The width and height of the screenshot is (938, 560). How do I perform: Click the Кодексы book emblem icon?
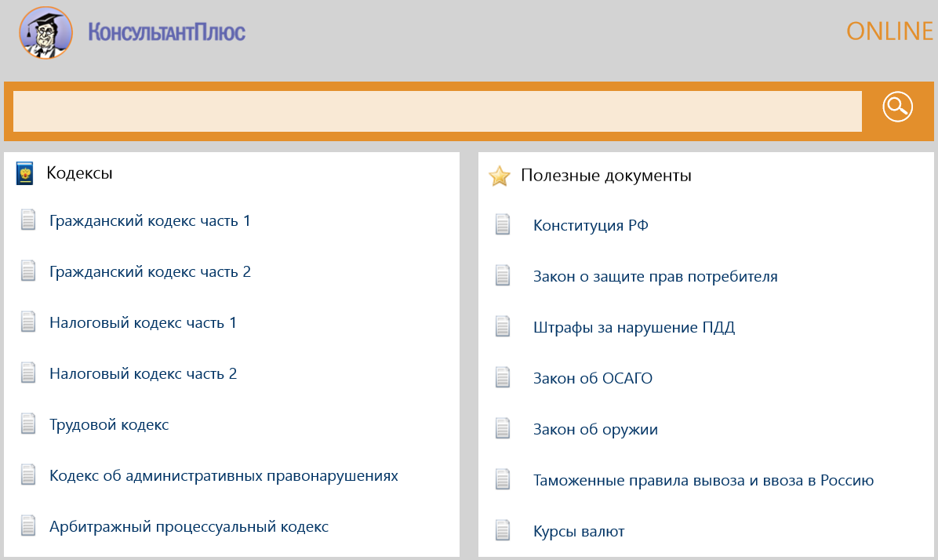click(x=25, y=173)
